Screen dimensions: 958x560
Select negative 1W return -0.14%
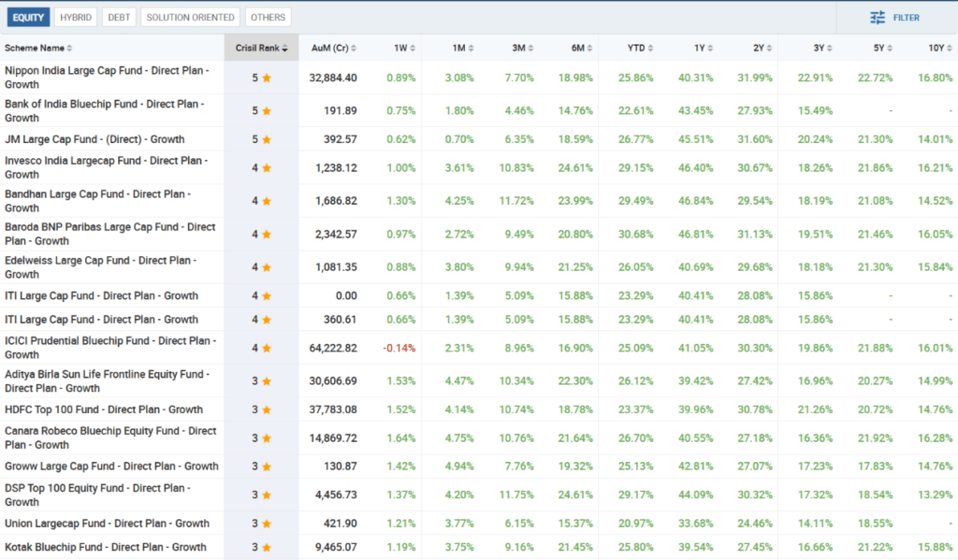[399, 348]
